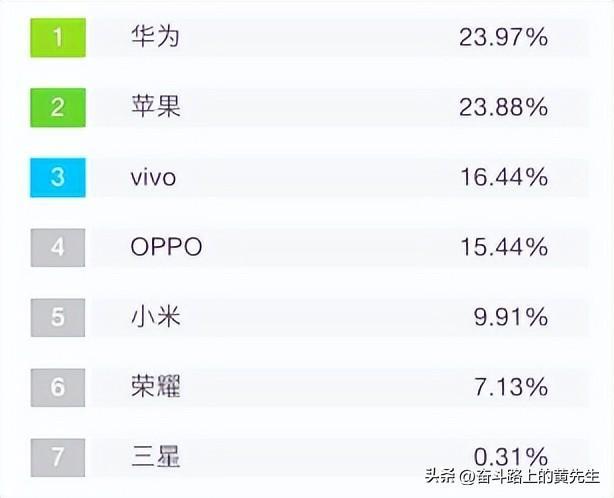Viewport: 614px width, 498px height.
Task: Click the gray rank 6 badge
Action: [x=57, y=387]
